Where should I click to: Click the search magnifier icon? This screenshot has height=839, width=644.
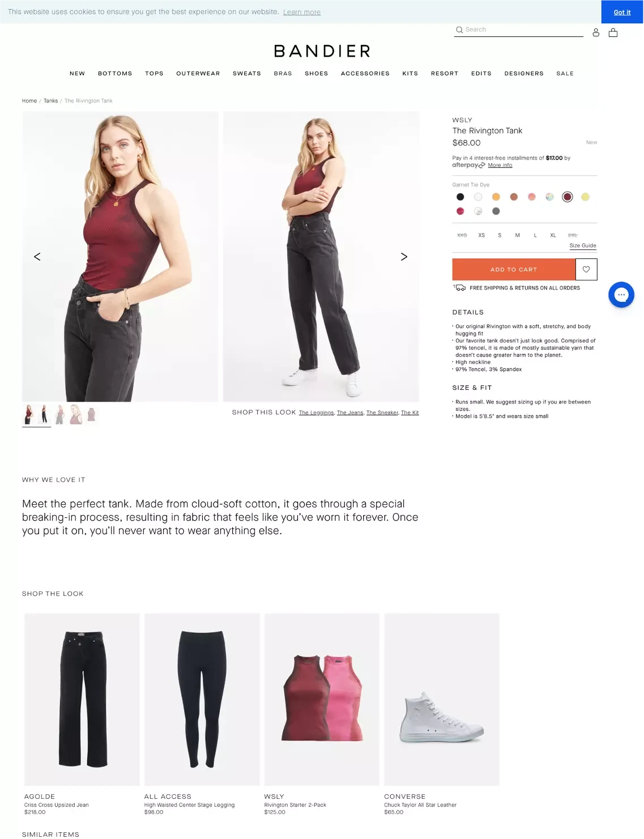pyautogui.click(x=459, y=29)
